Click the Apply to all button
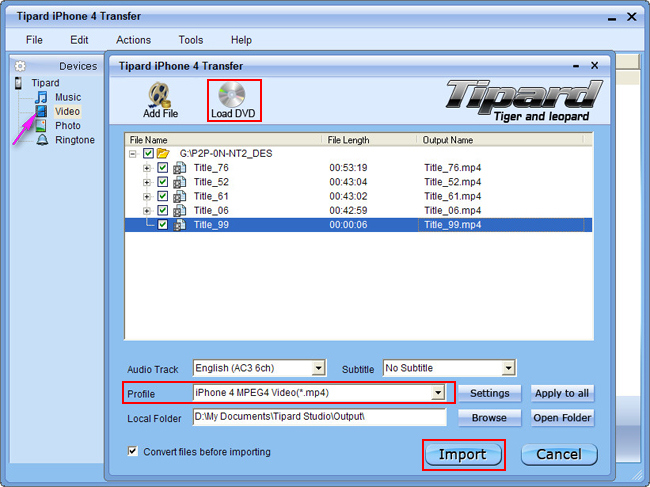 pos(562,393)
